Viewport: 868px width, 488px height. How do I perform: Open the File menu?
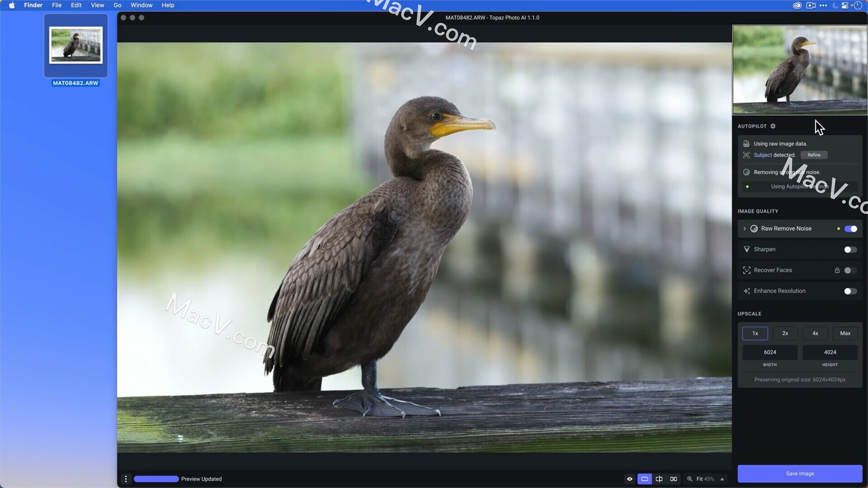(x=57, y=5)
